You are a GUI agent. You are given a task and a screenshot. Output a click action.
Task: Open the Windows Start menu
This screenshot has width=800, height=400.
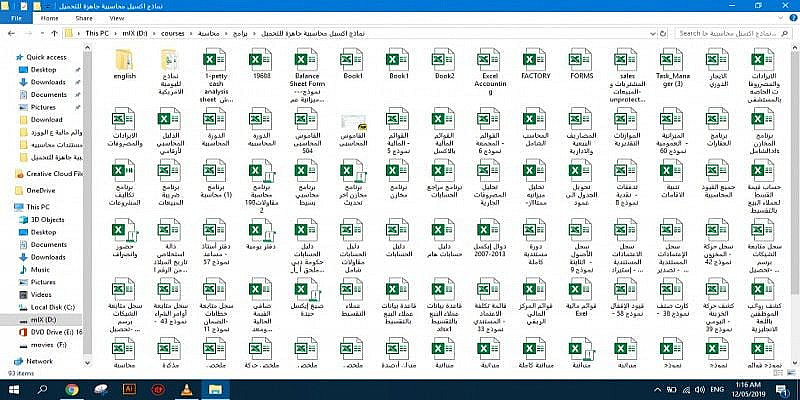14,390
